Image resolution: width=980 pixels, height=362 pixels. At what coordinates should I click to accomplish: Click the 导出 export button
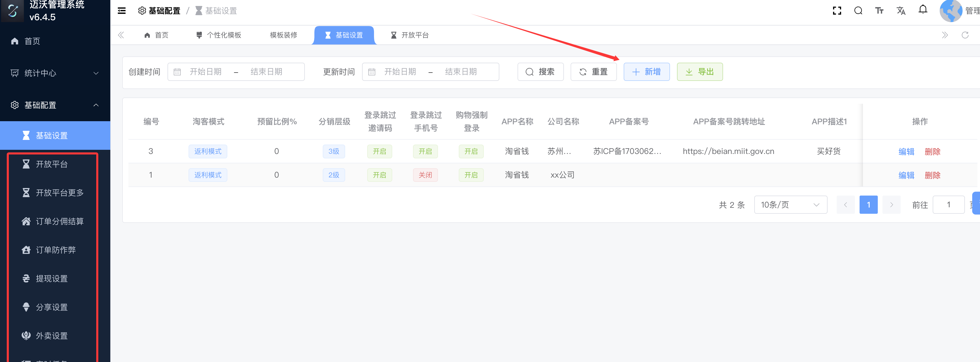click(699, 72)
